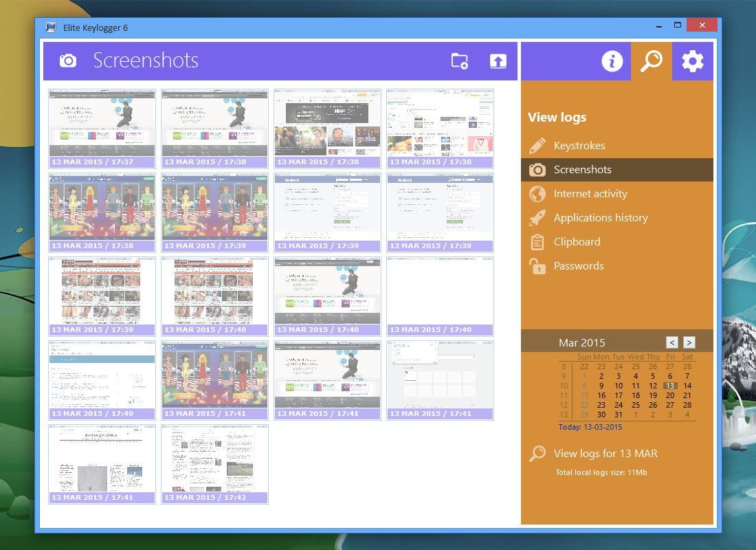The height and width of the screenshot is (550, 756).
Task: Close the Elite Keylogger window
Action: click(702, 25)
